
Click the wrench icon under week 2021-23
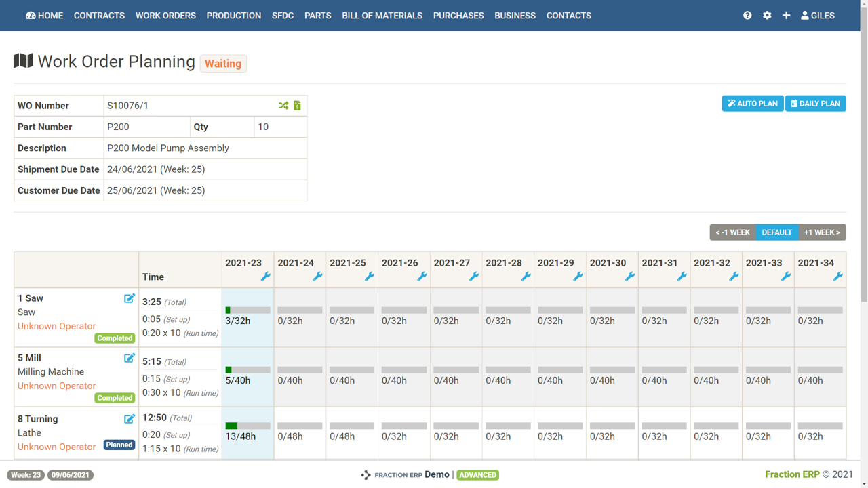(265, 277)
